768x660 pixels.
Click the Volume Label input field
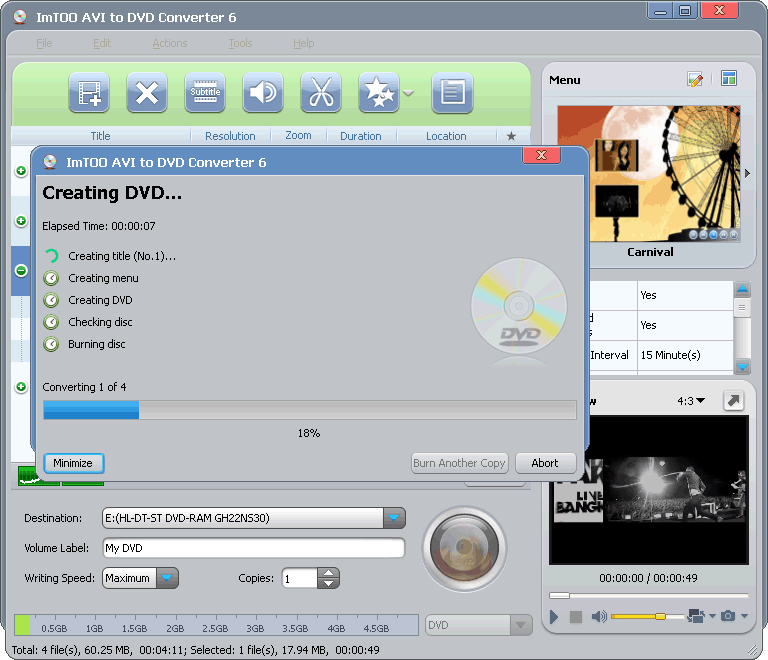(254, 548)
